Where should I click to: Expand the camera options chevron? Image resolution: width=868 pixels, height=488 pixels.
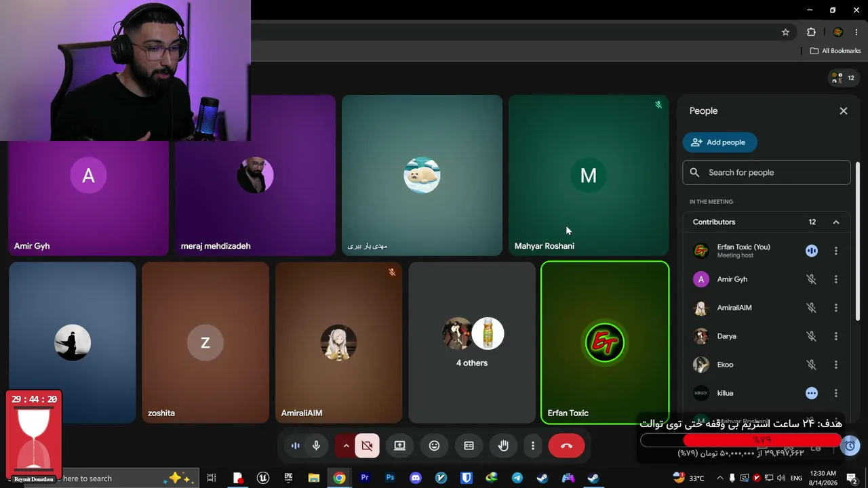[346, 445]
